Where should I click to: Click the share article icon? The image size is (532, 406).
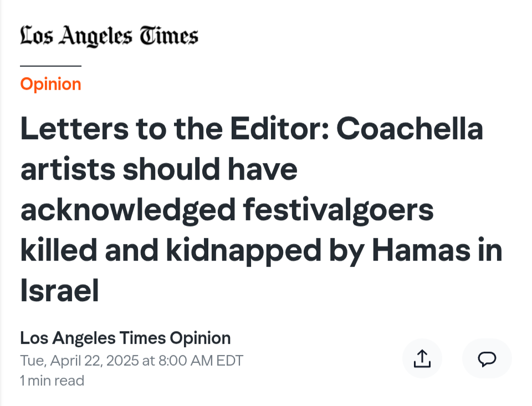click(x=422, y=358)
